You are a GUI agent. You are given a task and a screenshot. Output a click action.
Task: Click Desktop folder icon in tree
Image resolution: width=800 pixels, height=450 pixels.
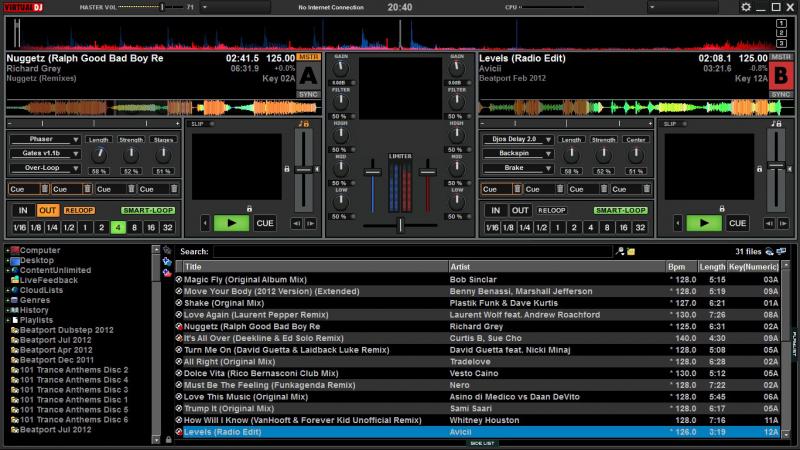pos(15,260)
